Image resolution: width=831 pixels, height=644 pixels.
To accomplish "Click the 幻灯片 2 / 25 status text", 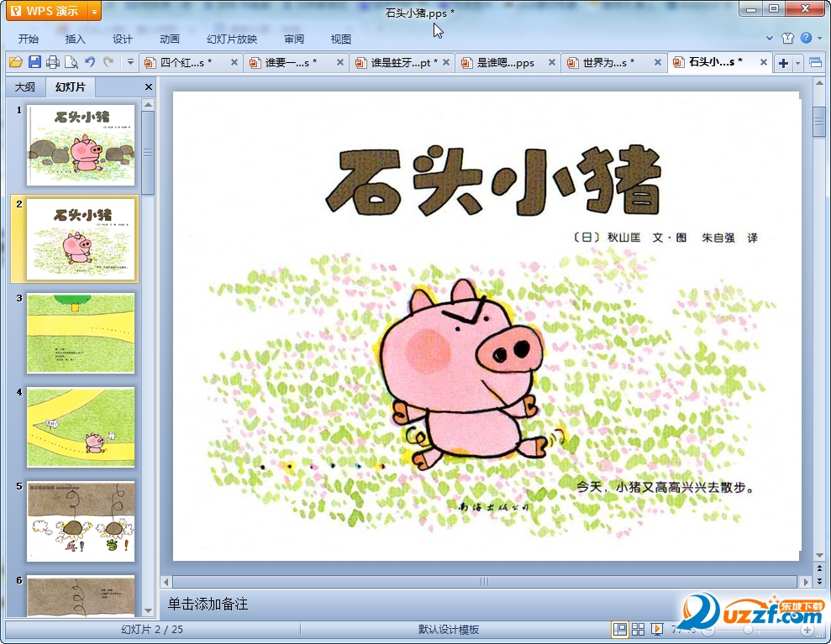I will [x=151, y=629].
